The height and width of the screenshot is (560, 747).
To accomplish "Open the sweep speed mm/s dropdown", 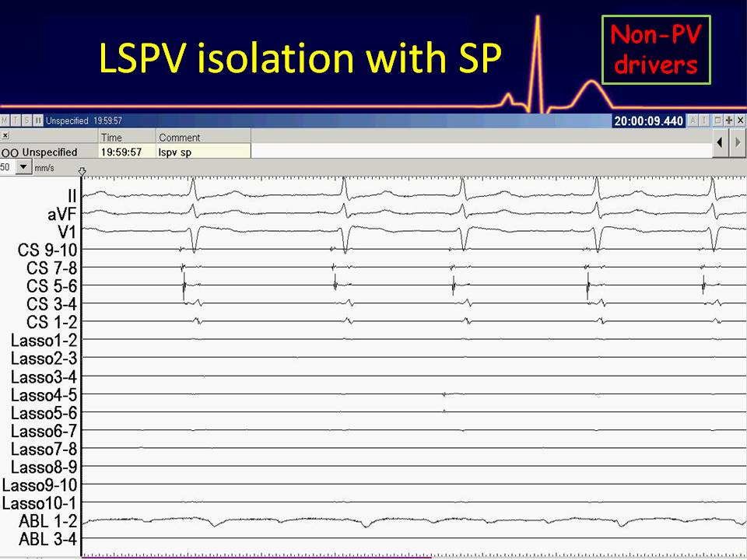I will (x=22, y=167).
